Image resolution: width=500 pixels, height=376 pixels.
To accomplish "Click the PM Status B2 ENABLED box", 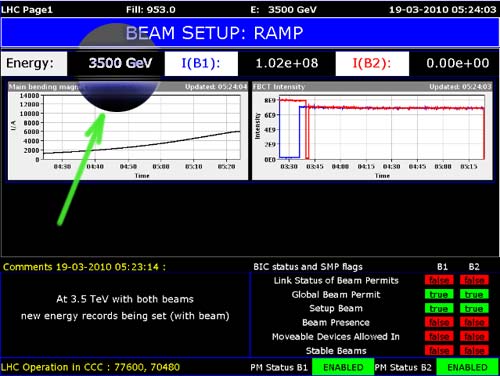I will pyautogui.click(x=467, y=367).
